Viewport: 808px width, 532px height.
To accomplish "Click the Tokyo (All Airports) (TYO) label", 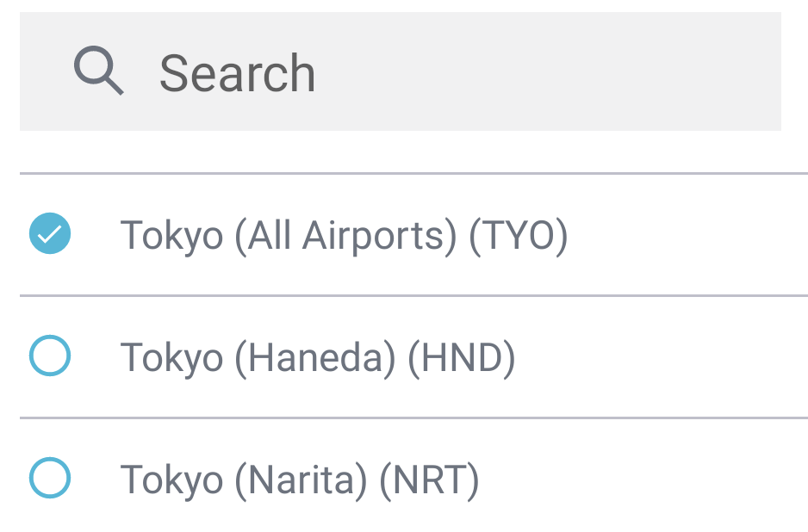I will coord(344,235).
